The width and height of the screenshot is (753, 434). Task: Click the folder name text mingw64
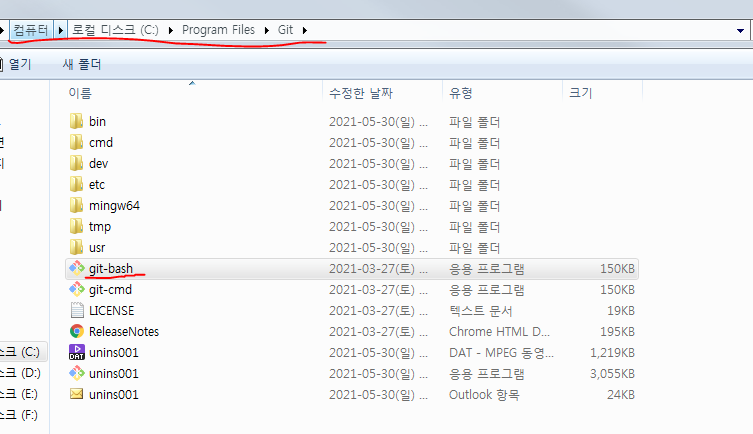[x=114, y=205]
